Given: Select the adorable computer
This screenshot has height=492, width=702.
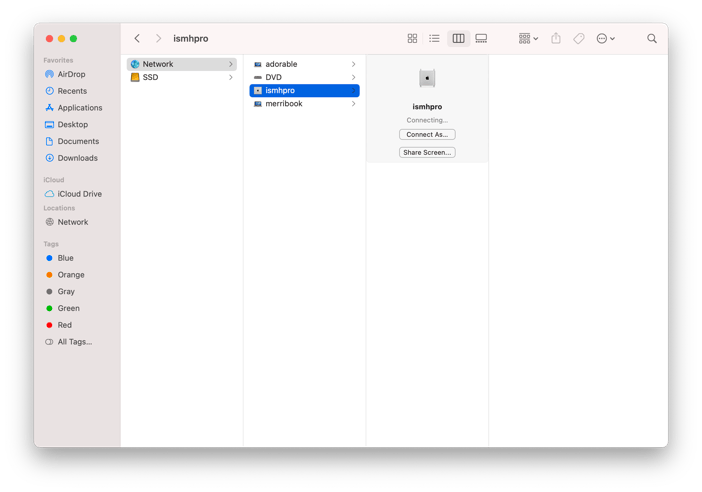Looking at the screenshot, I should [x=304, y=64].
